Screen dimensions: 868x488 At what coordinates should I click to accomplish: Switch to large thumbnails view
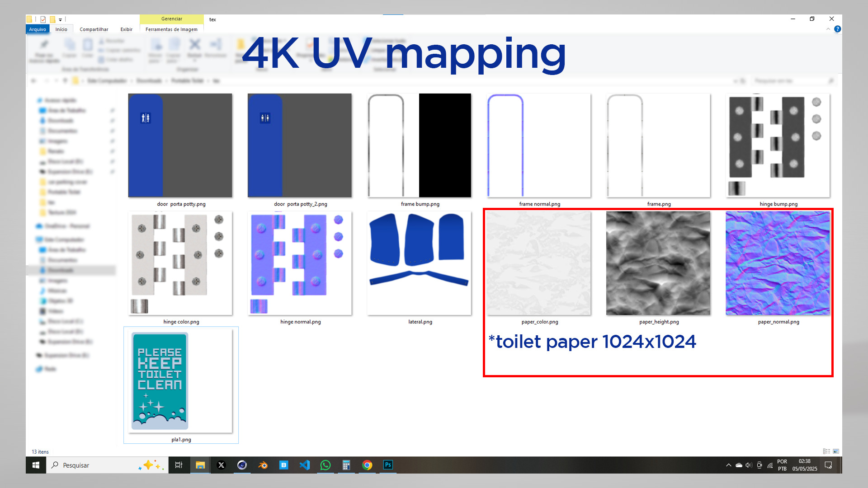[836, 451]
